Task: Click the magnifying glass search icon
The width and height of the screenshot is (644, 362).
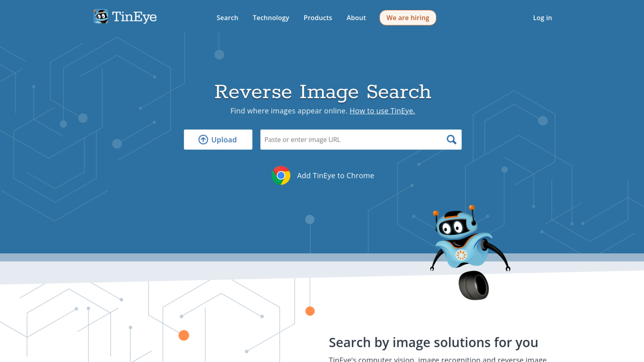Action: 451,140
